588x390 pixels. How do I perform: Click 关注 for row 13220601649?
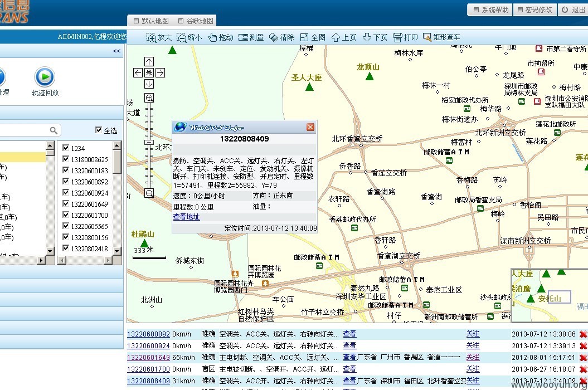pyautogui.click(x=473, y=357)
